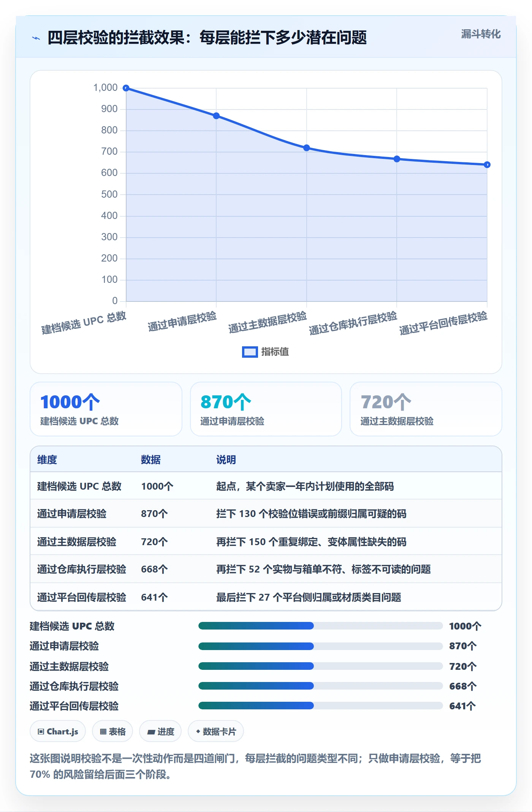This screenshot has width=532, height=812.
Task: Click the progress bar for 通过平台回传层校验
Action: (320, 706)
